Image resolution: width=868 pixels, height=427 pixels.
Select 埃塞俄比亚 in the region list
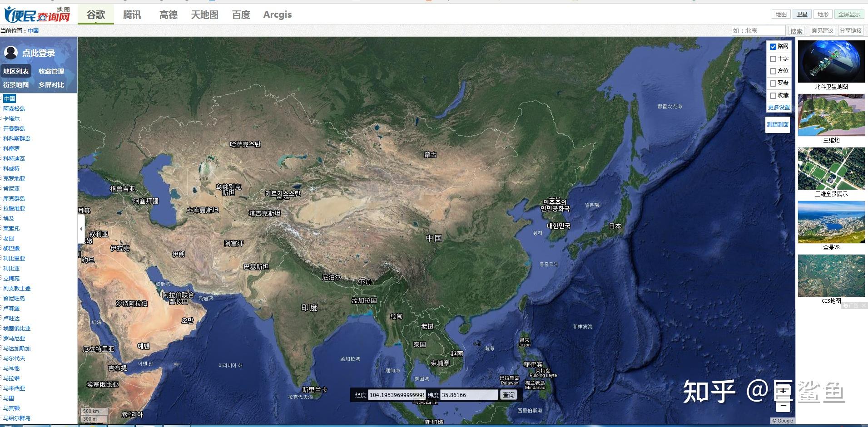pyautogui.click(x=17, y=328)
